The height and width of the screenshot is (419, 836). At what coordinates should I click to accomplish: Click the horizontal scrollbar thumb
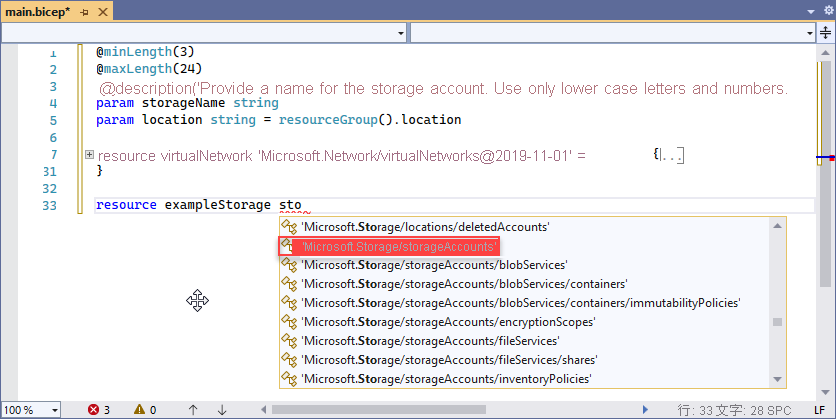[x=379, y=409]
